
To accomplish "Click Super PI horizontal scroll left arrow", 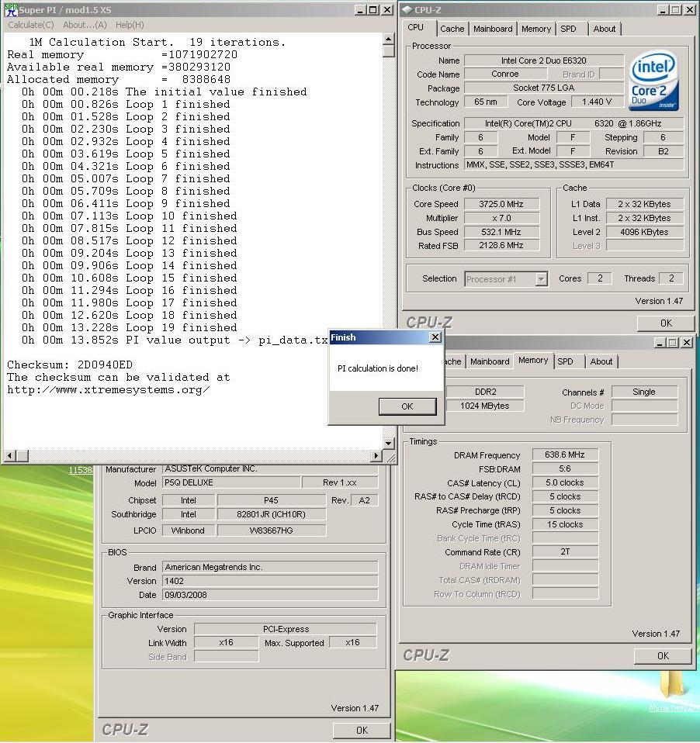I will pyautogui.click(x=9, y=455).
